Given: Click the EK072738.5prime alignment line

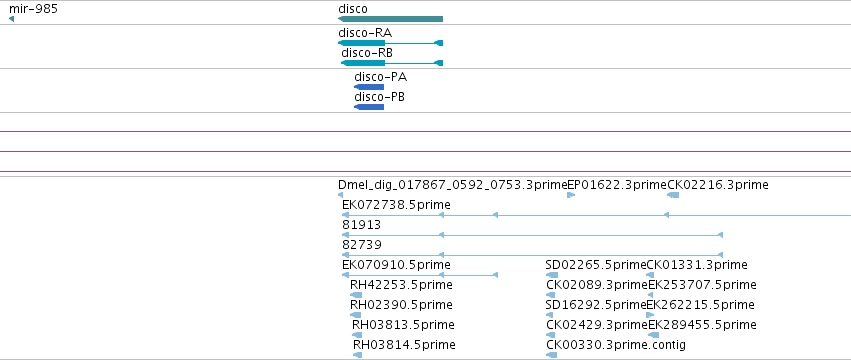Looking at the screenshot, I should click(x=596, y=215).
